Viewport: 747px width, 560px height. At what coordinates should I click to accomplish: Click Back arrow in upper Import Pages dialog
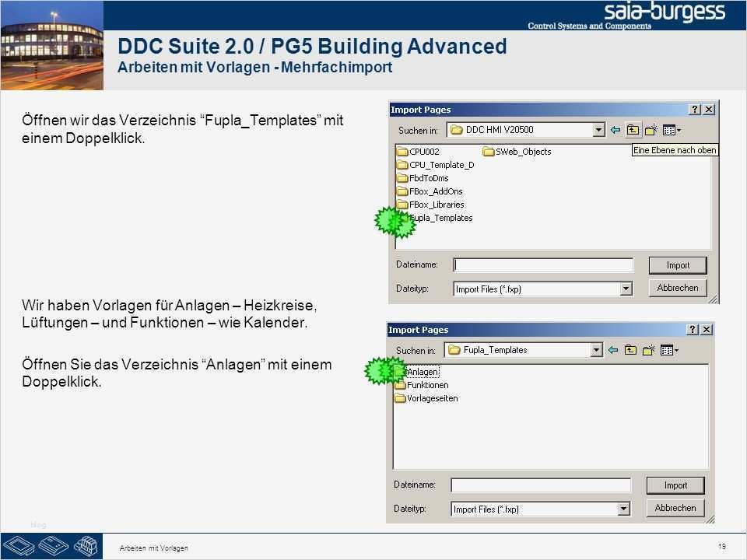615,130
